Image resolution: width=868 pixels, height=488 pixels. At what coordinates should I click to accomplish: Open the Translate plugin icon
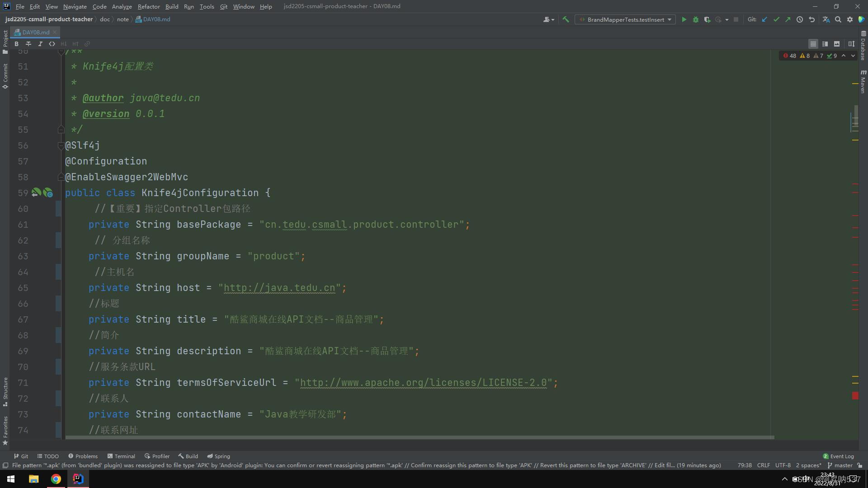[x=826, y=19]
